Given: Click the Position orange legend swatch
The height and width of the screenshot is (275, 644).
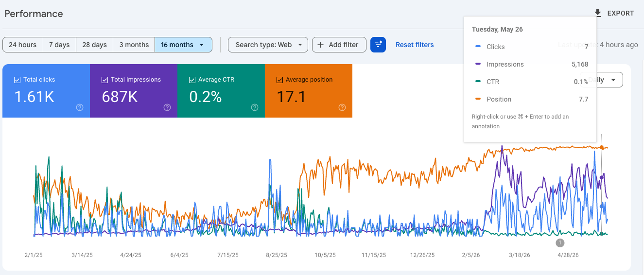Looking at the screenshot, I should point(478,99).
